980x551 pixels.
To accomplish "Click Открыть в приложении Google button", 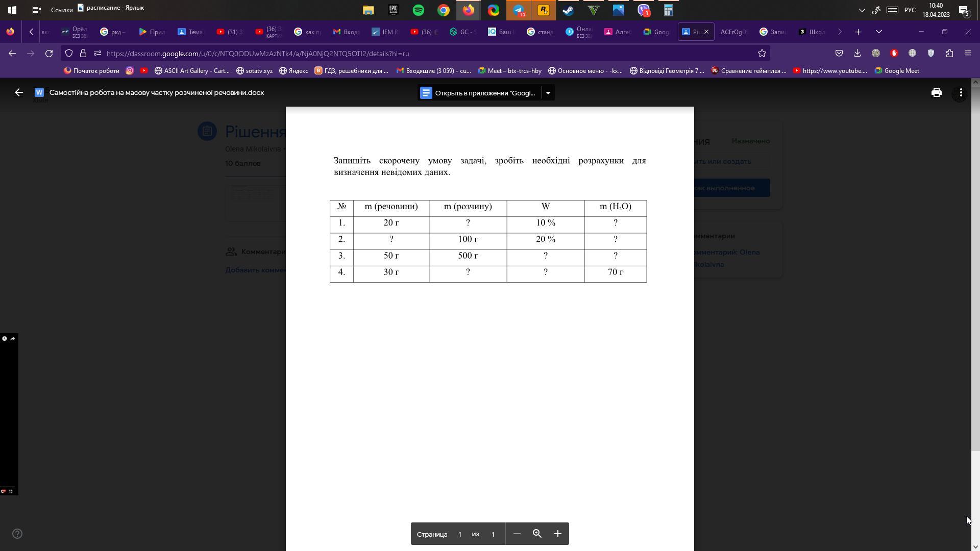I will pyautogui.click(x=479, y=93).
